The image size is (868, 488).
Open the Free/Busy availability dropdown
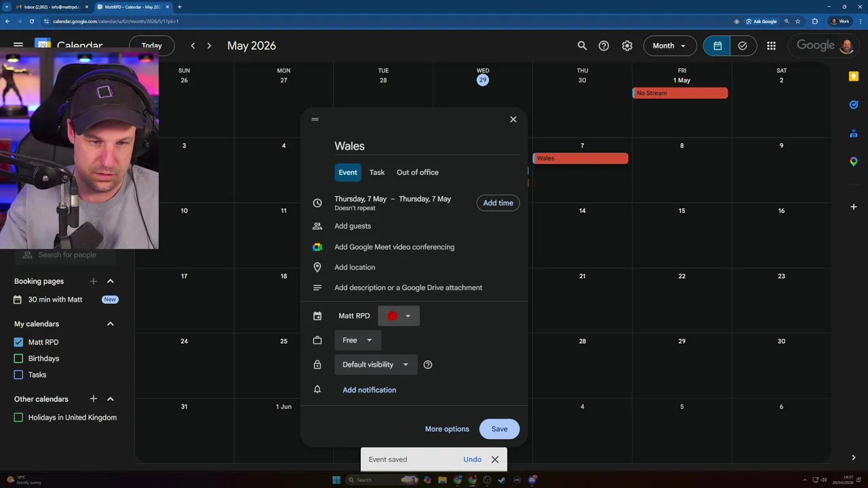pos(357,340)
